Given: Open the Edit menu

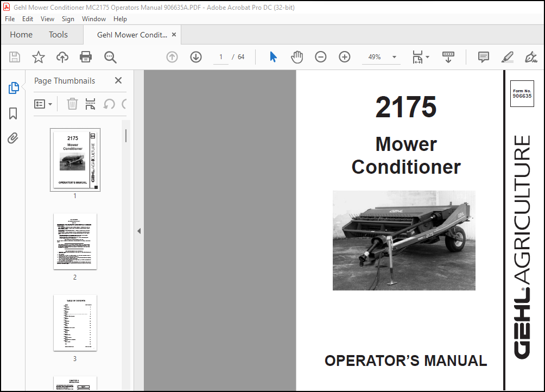Looking at the screenshot, I should coord(28,19).
